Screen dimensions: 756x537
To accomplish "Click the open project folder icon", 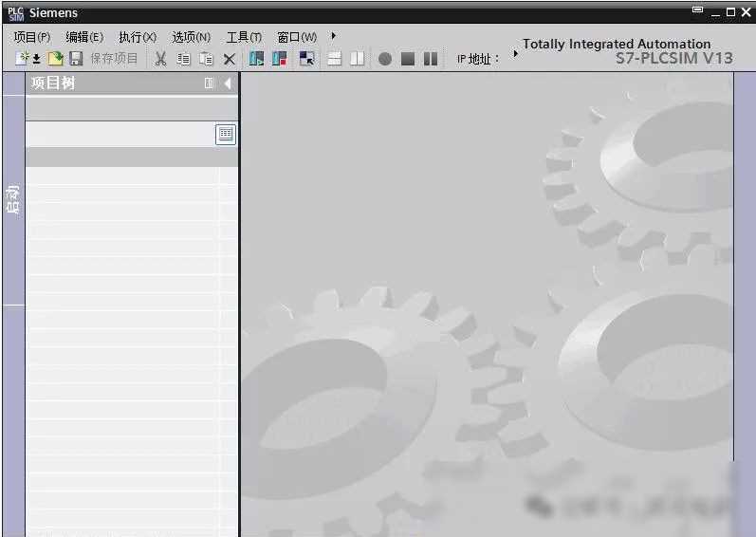I will pyautogui.click(x=56, y=59).
